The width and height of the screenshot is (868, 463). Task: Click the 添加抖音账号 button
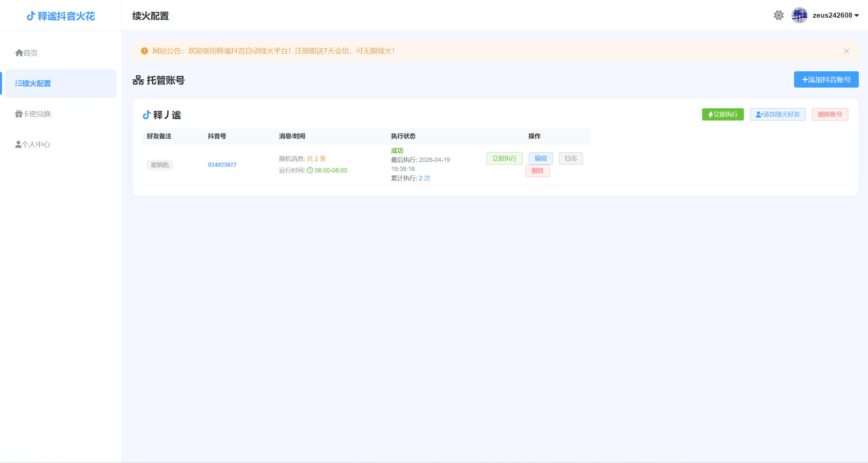[x=826, y=79]
